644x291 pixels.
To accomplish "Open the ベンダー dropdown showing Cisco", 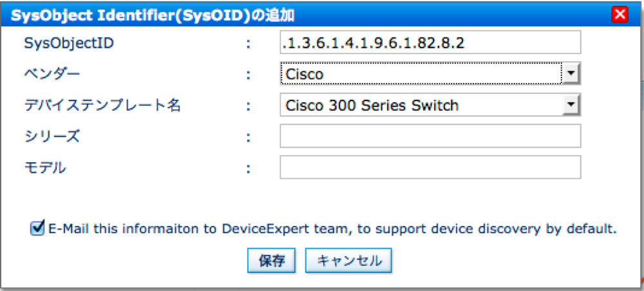I will (422, 74).
